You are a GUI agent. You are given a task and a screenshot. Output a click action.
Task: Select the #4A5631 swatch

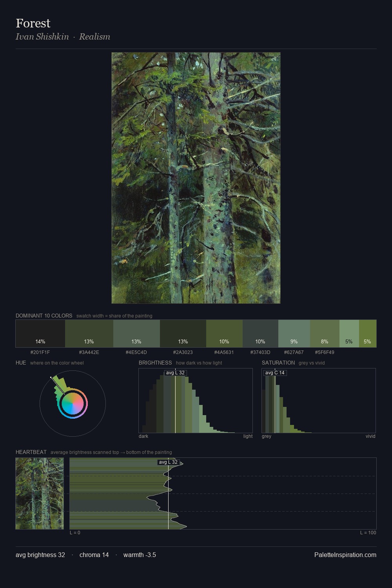224,334
